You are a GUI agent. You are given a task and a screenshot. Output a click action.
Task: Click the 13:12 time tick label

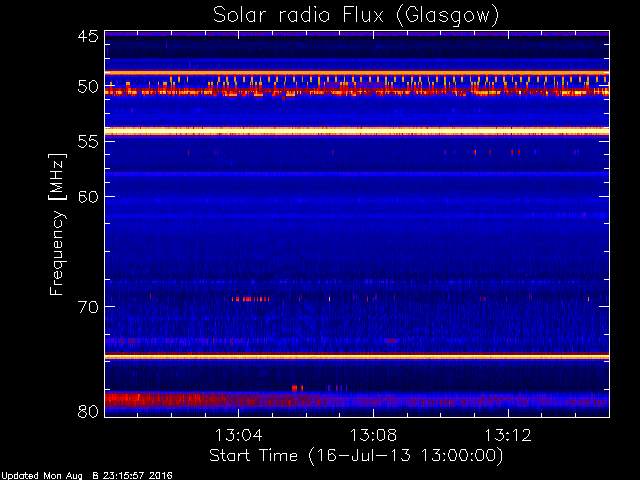click(x=508, y=436)
